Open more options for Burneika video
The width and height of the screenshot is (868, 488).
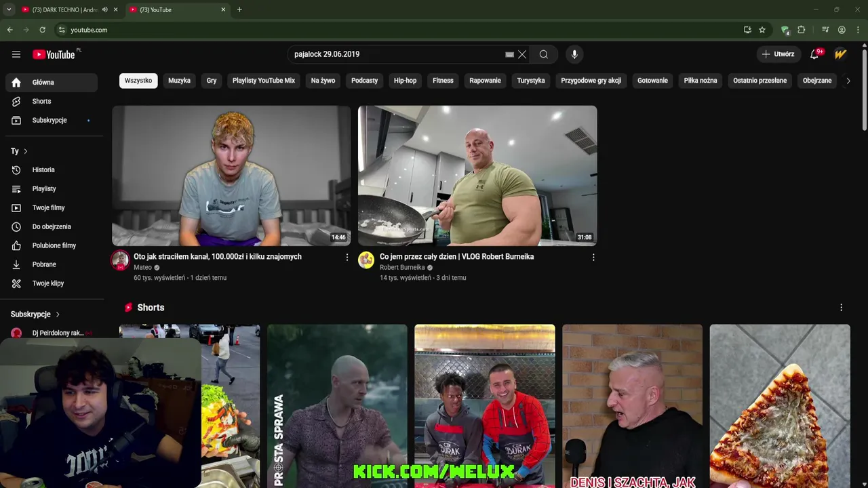(593, 258)
